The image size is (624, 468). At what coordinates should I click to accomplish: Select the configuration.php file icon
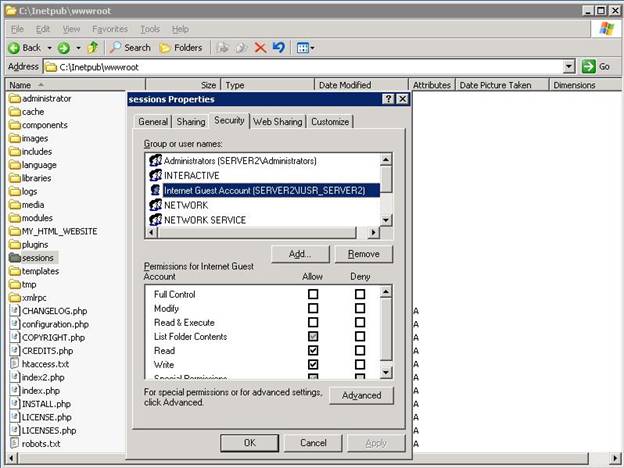coord(15,324)
